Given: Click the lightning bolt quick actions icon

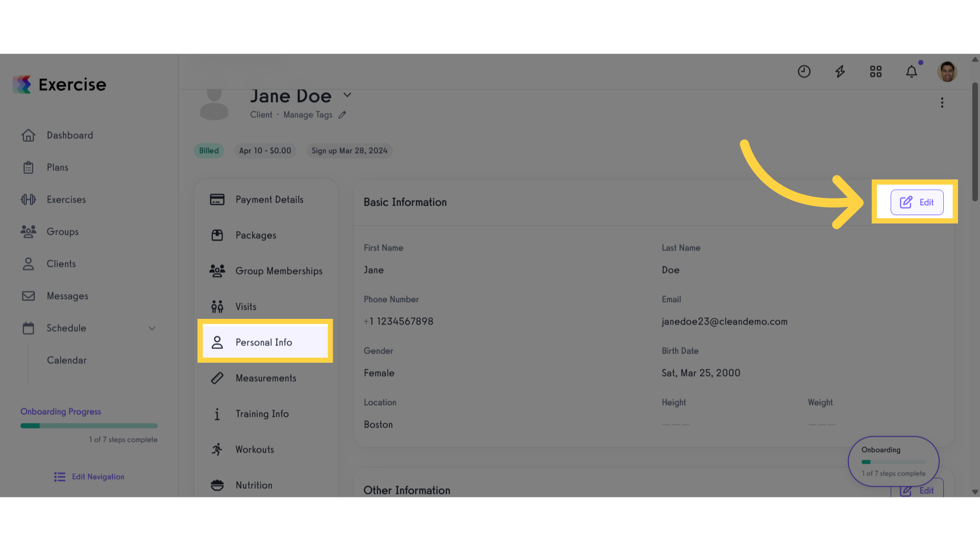Looking at the screenshot, I should [840, 71].
